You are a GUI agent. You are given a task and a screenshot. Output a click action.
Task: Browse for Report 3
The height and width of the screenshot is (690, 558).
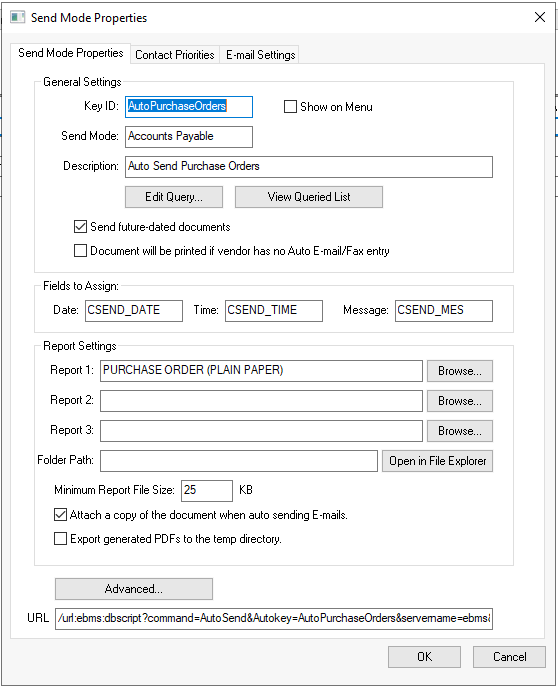(x=460, y=431)
